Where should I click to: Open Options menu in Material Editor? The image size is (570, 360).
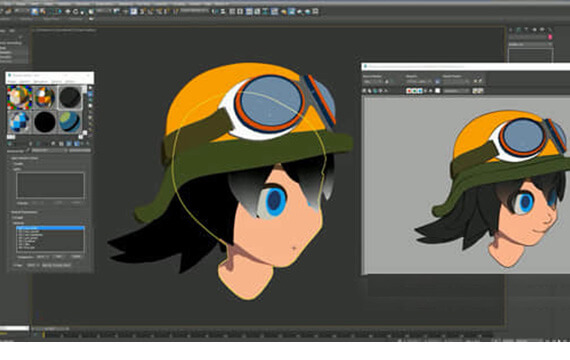pos(56,81)
